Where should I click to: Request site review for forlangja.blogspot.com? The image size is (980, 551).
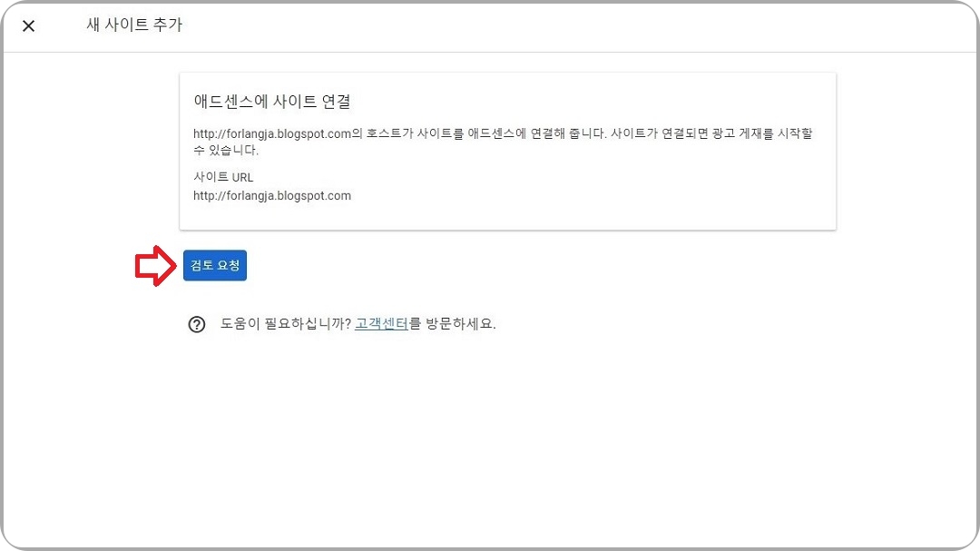[x=214, y=264]
